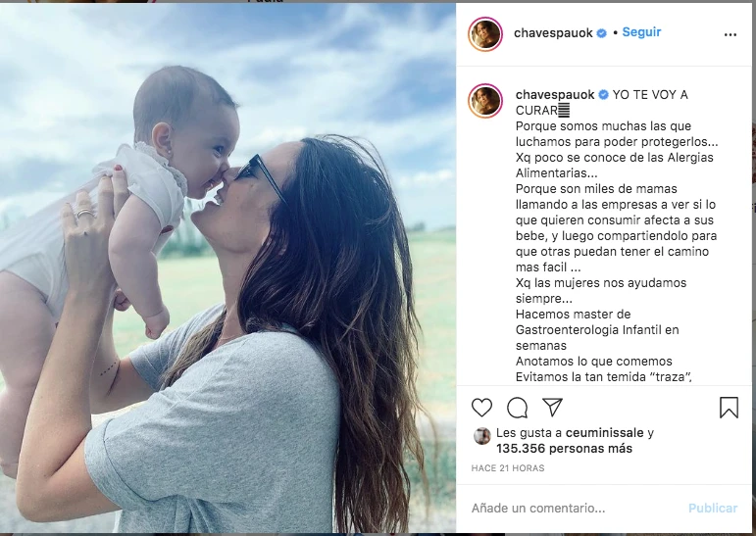Screen dimensions: 756x536
Task: Like the post with the heart icon
Action: (481, 408)
